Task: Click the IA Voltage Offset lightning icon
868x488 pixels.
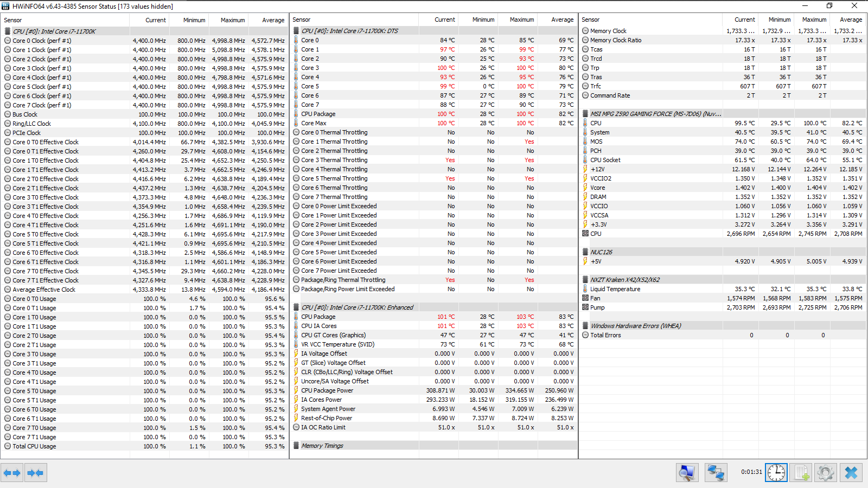Action: click(x=296, y=354)
